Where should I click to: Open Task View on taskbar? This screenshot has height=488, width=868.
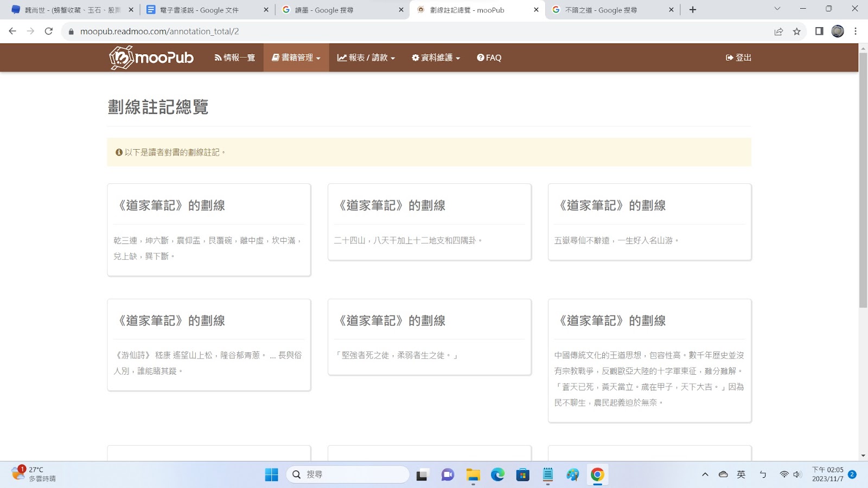pos(422,474)
